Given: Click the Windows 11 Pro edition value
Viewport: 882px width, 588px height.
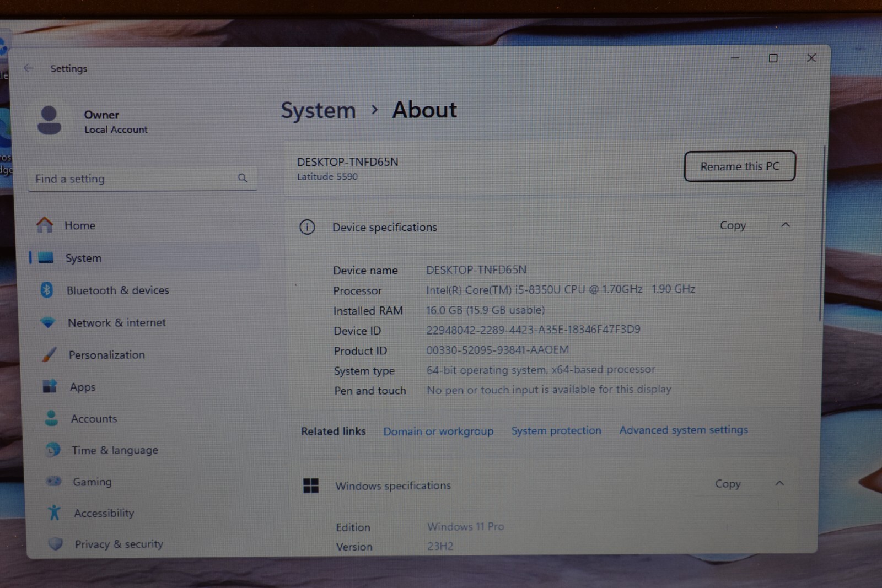Looking at the screenshot, I should click(x=466, y=527).
